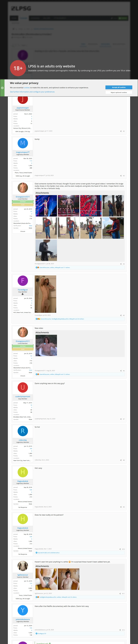Viewport: 138px width, 644px height.
Task: Open Jaypeamorgan's profile from the username link
Action: click(x=23, y=108)
